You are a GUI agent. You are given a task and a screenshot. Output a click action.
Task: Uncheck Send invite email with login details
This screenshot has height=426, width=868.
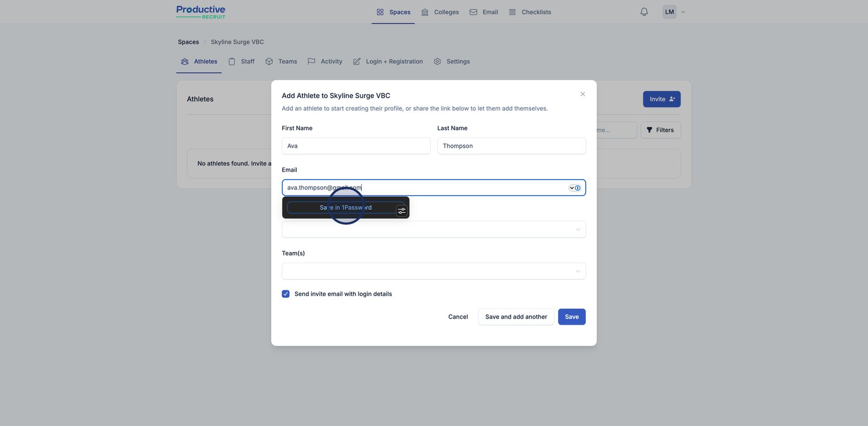(286, 294)
